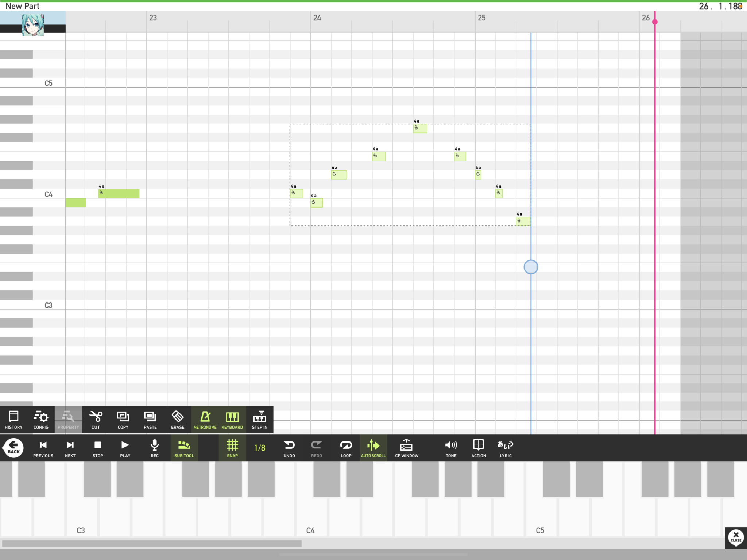Toggle the Metronome off
747x560 pixels.
pyautogui.click(x=205, y=419)
